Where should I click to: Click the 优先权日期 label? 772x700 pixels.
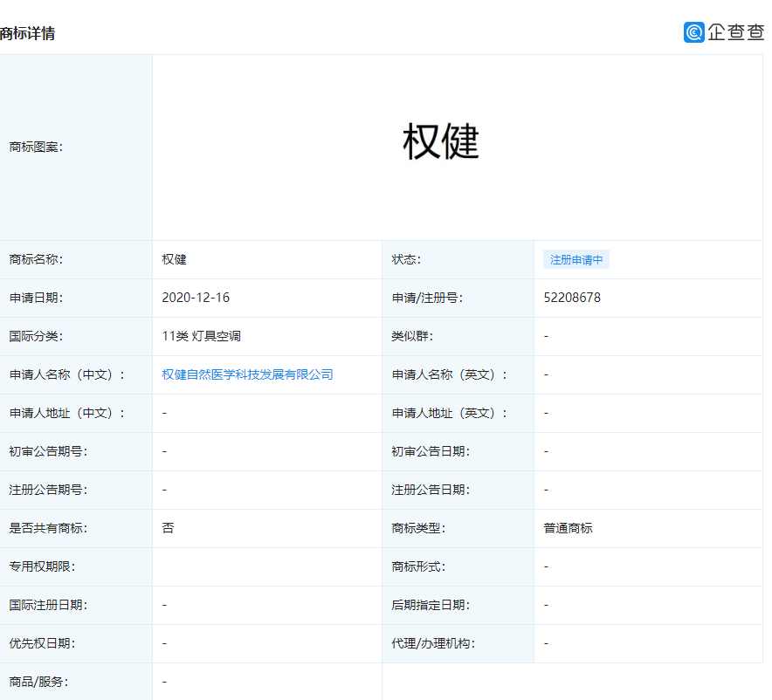pyautogui.click(x=42, y=643)
